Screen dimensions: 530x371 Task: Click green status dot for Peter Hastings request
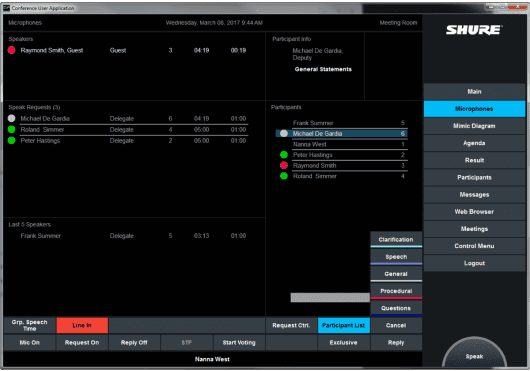(x=11, y=141)
